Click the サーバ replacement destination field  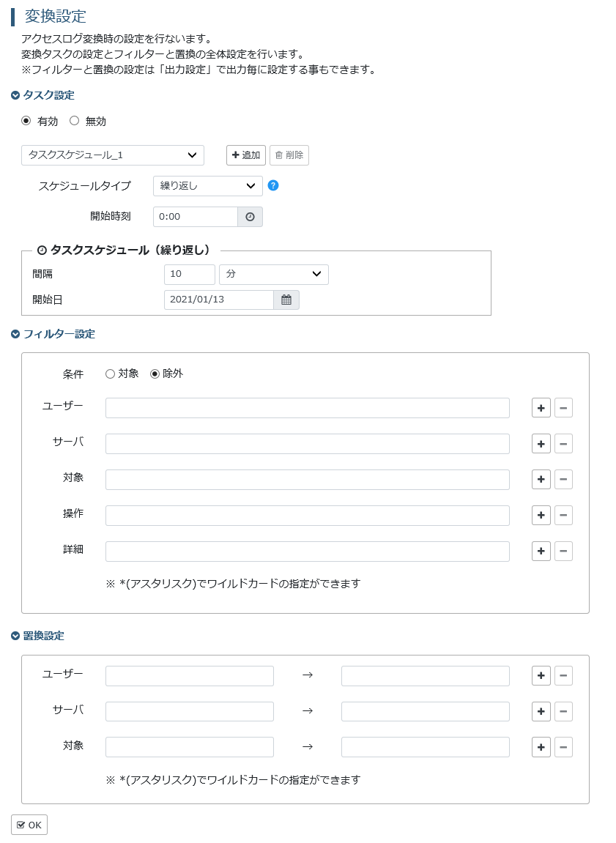point(425,711)
